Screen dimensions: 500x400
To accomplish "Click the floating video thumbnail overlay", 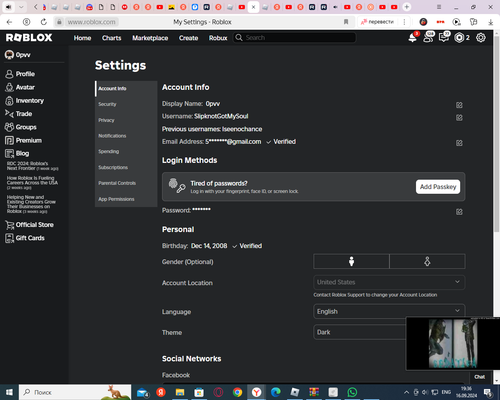I will (453, 343).
